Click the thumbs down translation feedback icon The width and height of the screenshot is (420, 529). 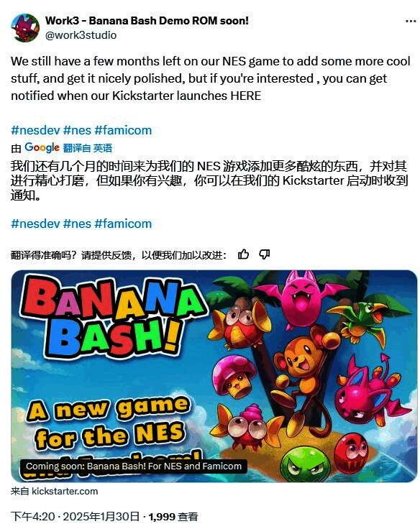265,254
